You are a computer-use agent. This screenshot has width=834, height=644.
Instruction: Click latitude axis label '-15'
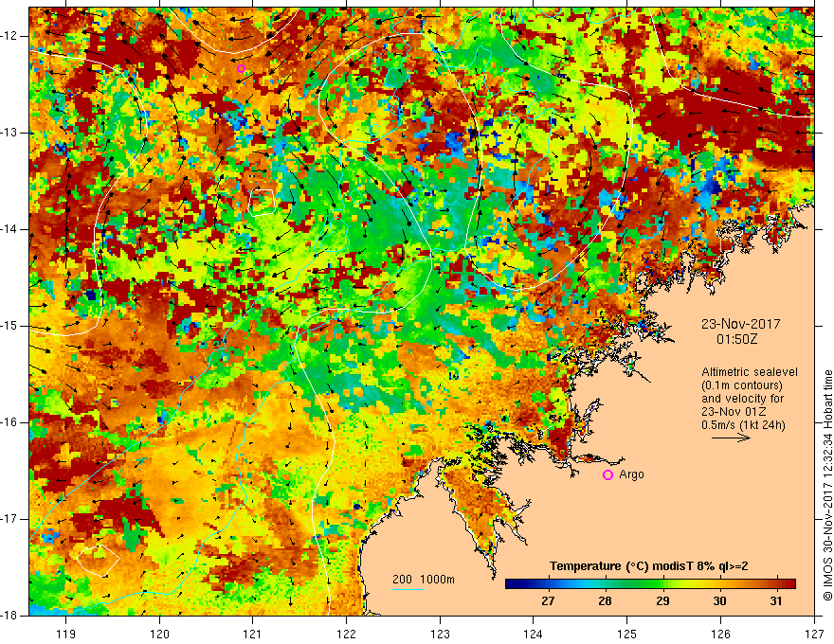10,326
